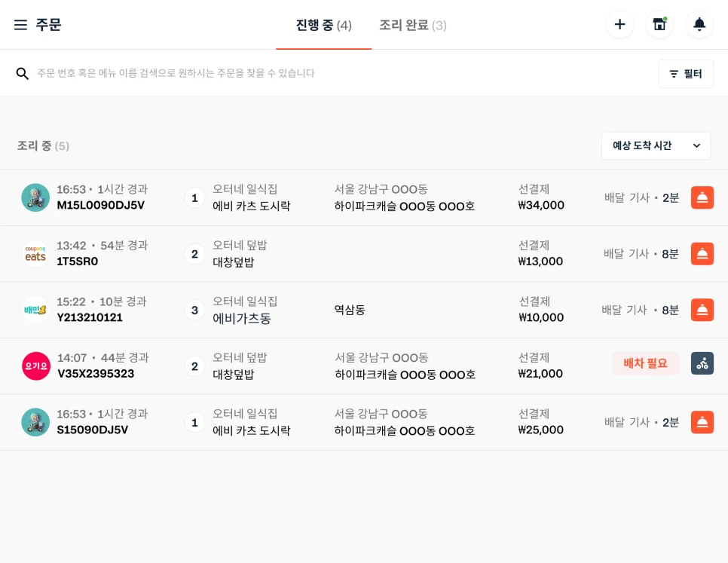Switch to the 조리 완료 tab
Screen dimensions: 728x563
pyautogui.click(x=412, y=25)
